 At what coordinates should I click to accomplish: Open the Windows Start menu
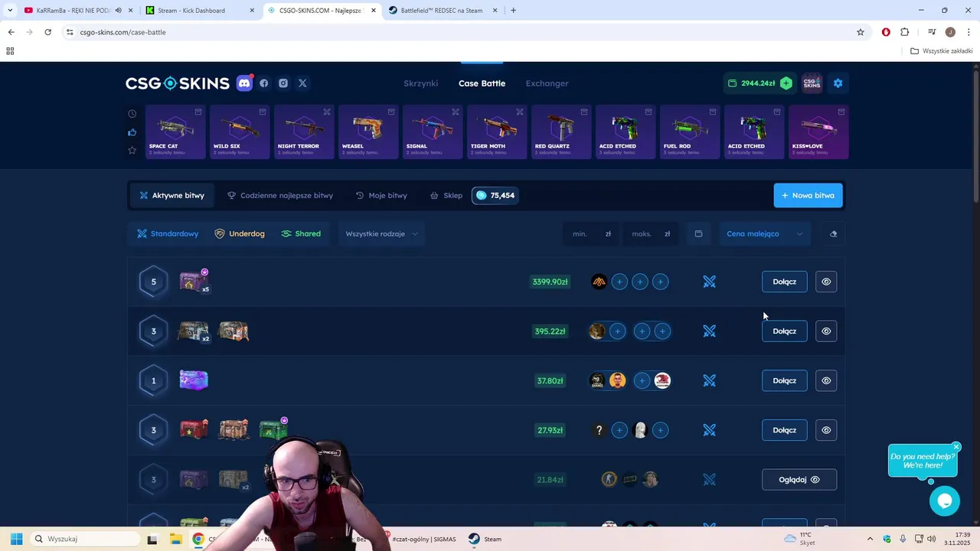click(x=16, y=539)
